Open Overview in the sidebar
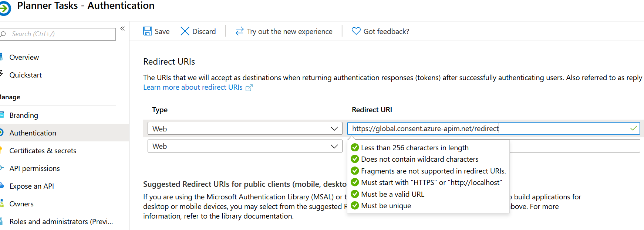 pos(24,57)
